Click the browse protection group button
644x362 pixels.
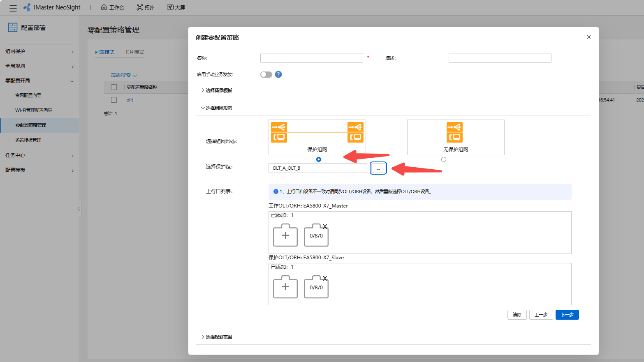378,168
